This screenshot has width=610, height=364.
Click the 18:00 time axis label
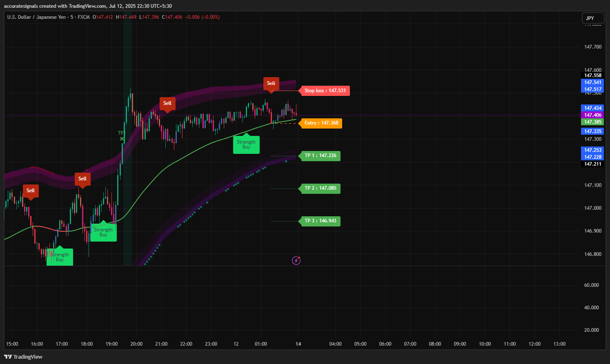[x=87, y=344]
